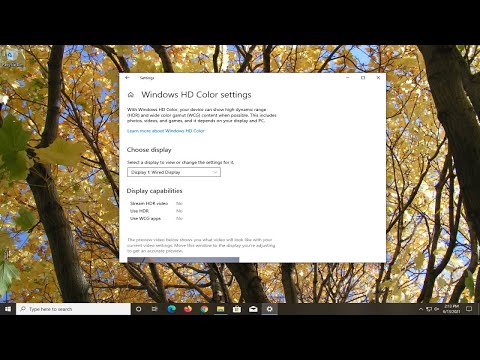Open the Action Center notifications icon
This screenshot has width=480, height=360.
pos(469,309)
